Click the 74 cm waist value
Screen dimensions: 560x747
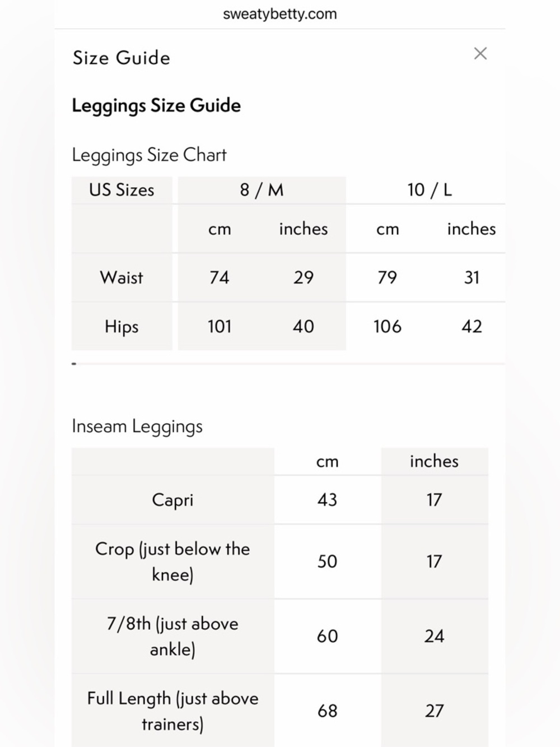tap(219, 277)
